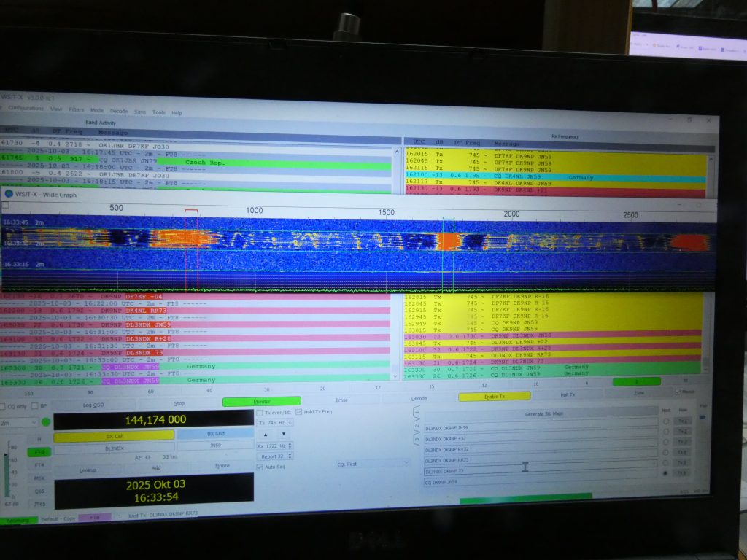Open the 2m band dropdown
The width and height of the screenshot is (747, 560).
coord(18,422)
